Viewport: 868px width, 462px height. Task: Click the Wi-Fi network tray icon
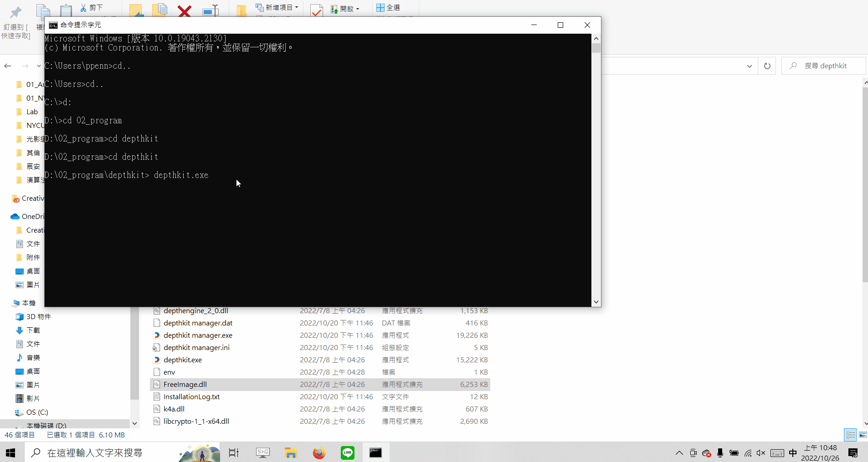pyautogui.click(x=748, y=453)
